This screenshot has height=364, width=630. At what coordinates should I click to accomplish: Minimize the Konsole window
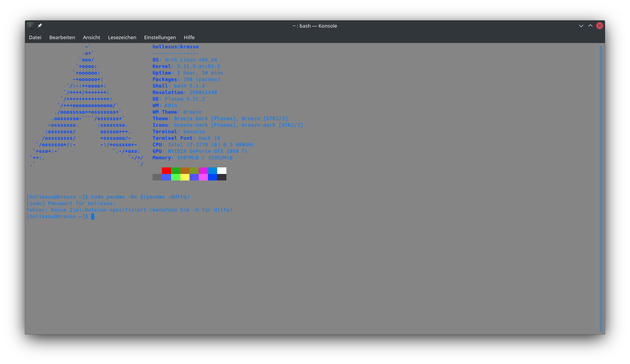[x=581, y=26]
